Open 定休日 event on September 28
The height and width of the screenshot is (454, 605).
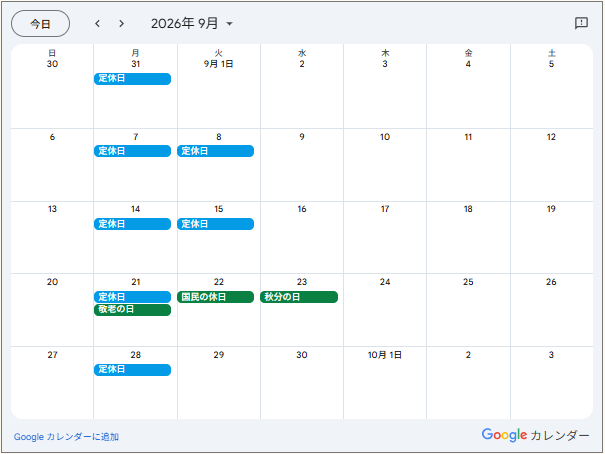[132, 370]
